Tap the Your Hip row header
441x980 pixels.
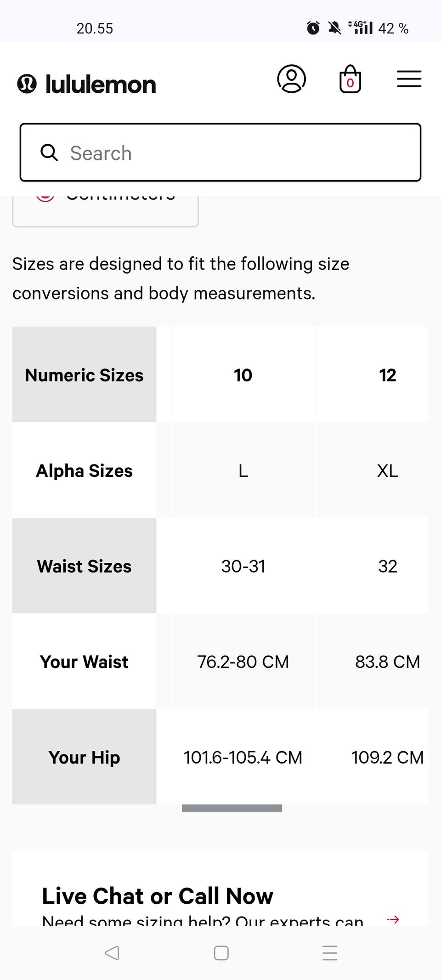(84, 757)
